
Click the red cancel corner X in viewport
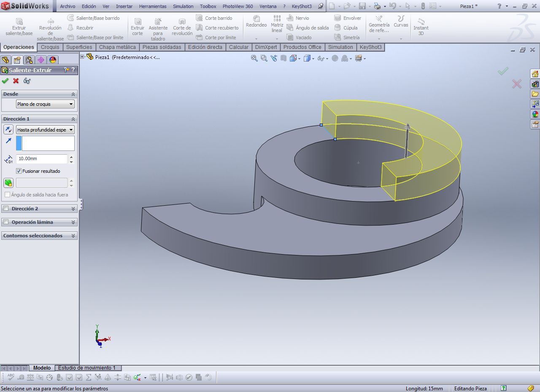click(x=517, y=83)
